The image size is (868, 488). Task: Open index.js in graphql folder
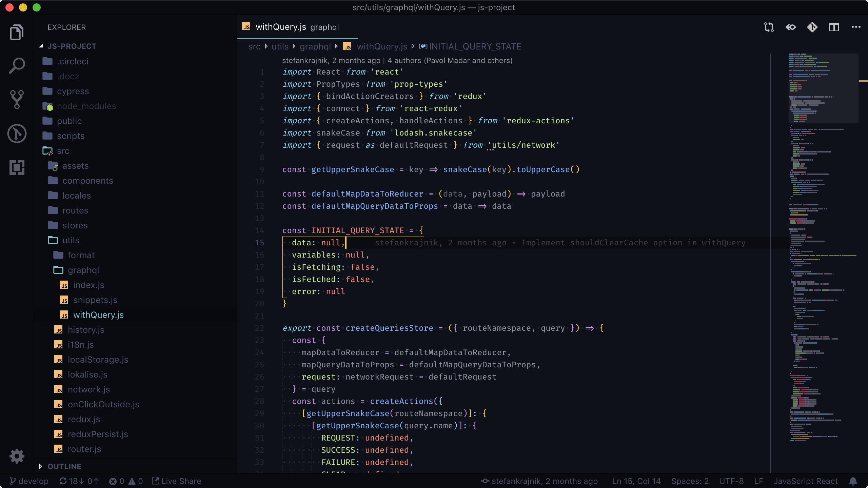pyautogui.click(x=136, y=285)
